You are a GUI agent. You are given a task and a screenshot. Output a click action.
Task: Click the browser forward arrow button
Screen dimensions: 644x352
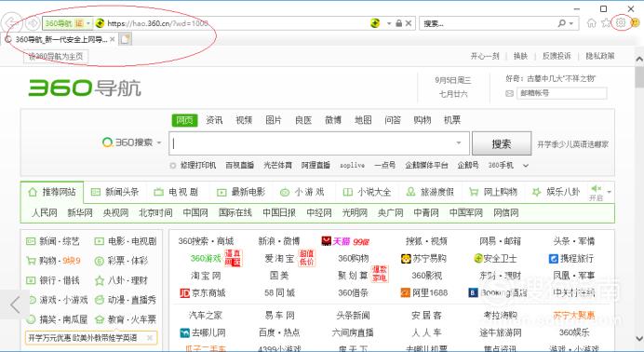pyautogui.click(x=33, y=23)
